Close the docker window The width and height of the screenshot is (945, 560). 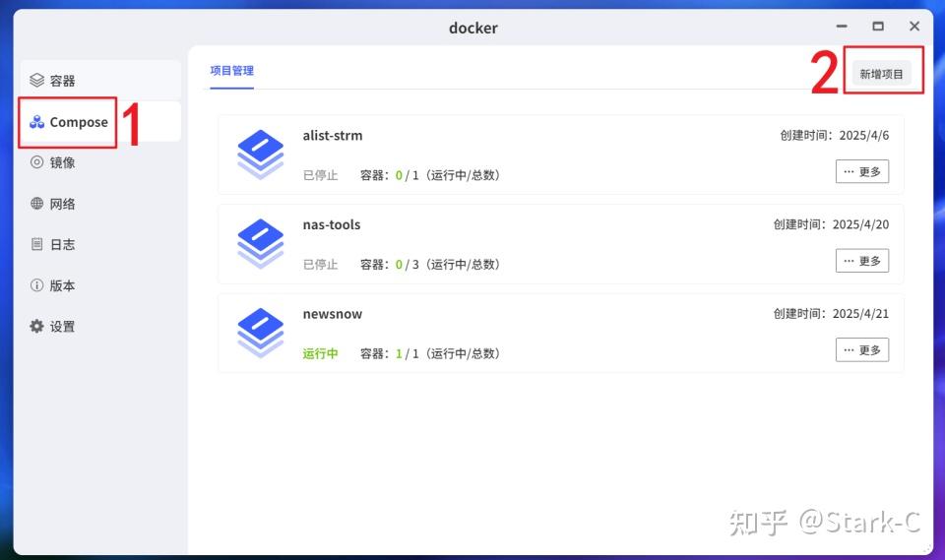(x=914, y=27)
